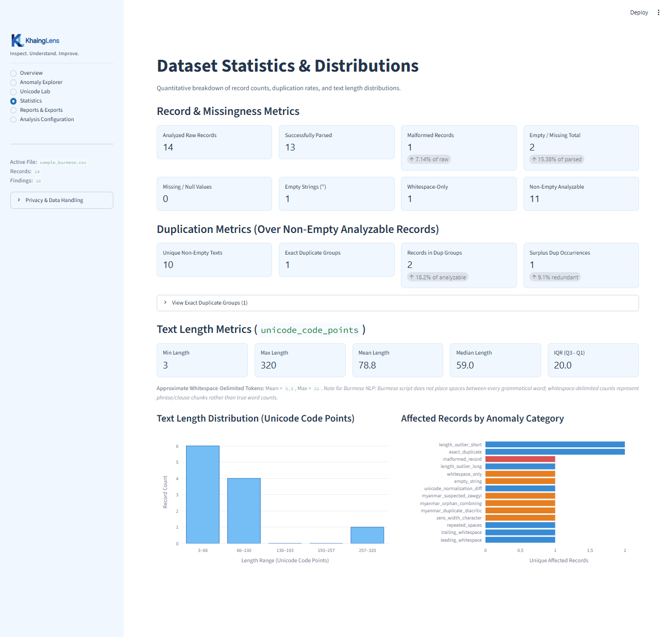The image size is (672, 637).
Task: Click the Mean Length value 78.8
Action: tap(367, 365)
